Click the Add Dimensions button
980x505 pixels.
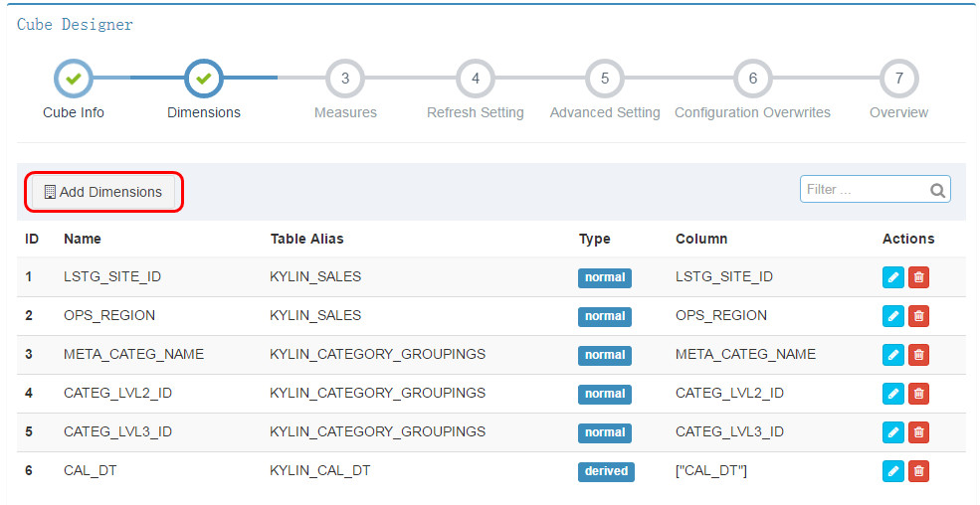pos(103,192)
